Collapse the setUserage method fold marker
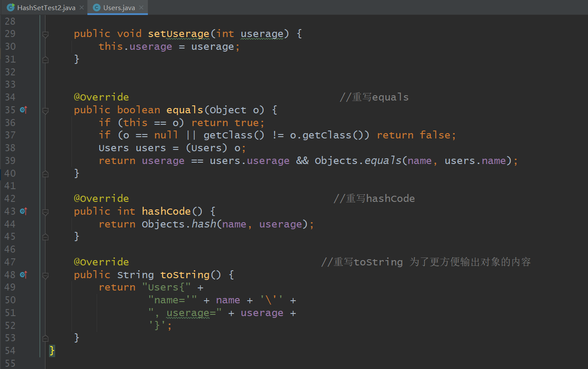The width and height of the screenshot is (588, 369). tap(45, 34)
